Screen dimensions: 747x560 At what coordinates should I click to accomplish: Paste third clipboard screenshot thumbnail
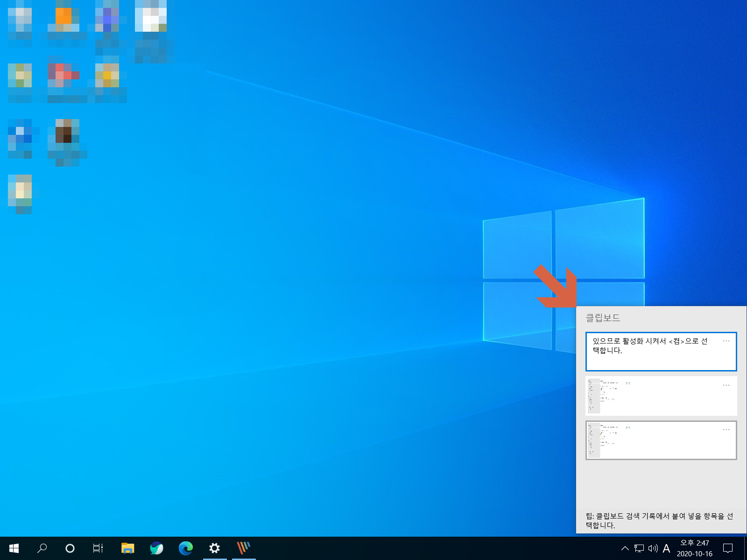(x=661, y=440)
